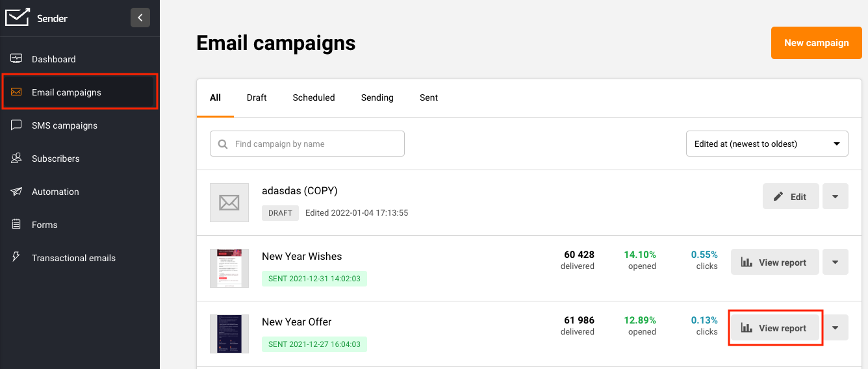Viewport: 868px width, 369px height.
Task: Click the Subscribers people icon
Action: (x=17, y=159)
